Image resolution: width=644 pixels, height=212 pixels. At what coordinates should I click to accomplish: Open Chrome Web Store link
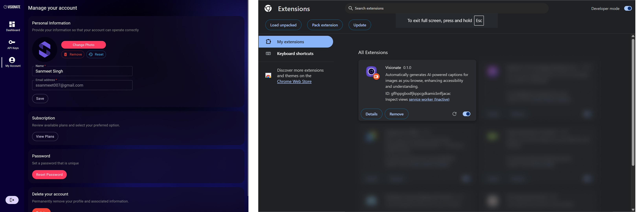tap(294, 81)
